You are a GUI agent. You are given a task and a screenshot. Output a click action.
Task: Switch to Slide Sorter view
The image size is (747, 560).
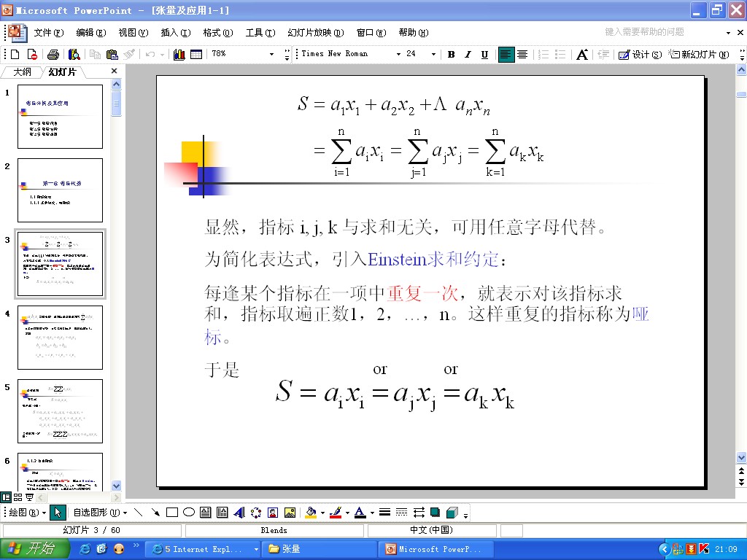[18, 497]
